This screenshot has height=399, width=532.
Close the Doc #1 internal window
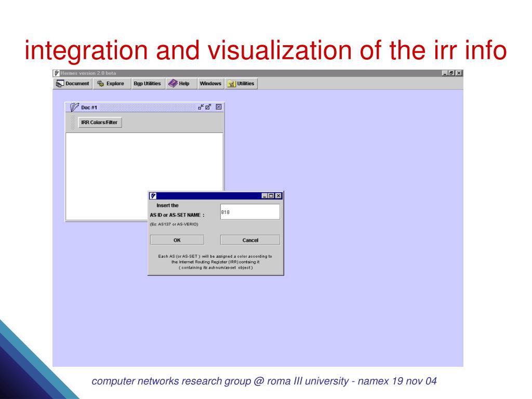click(219, 107)
